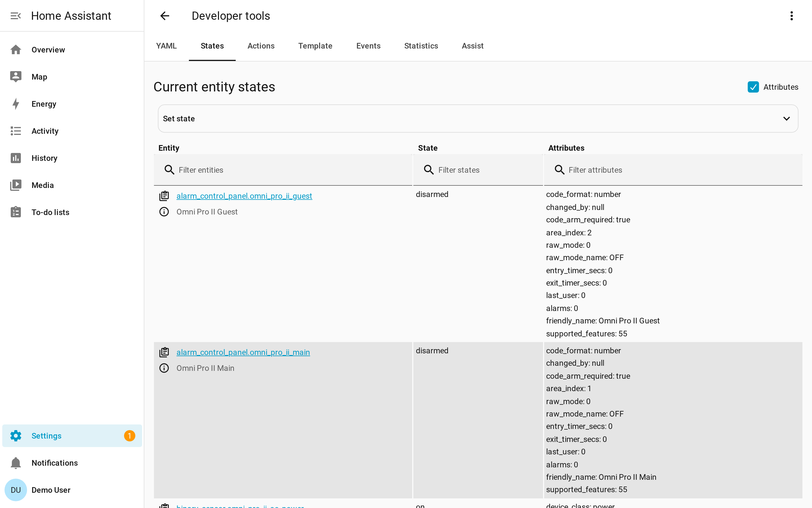The image size is (812, 508).
Task: Click the search icon in Filter attributes
Action: [559, 170]
